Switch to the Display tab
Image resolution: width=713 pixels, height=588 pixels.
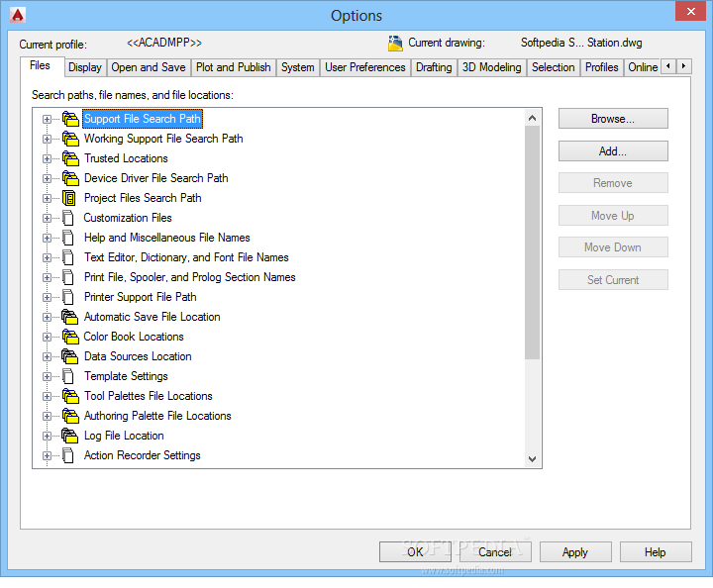[85, 67]
